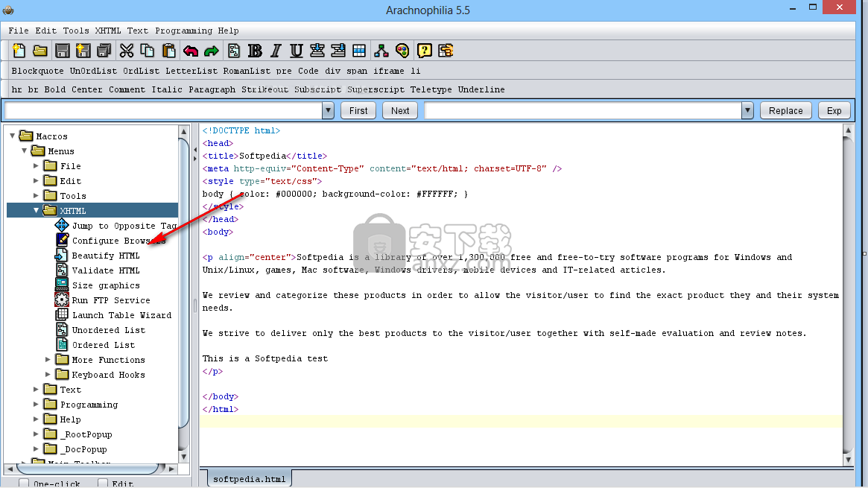Open the XHTML menu in menu bar

108,31
